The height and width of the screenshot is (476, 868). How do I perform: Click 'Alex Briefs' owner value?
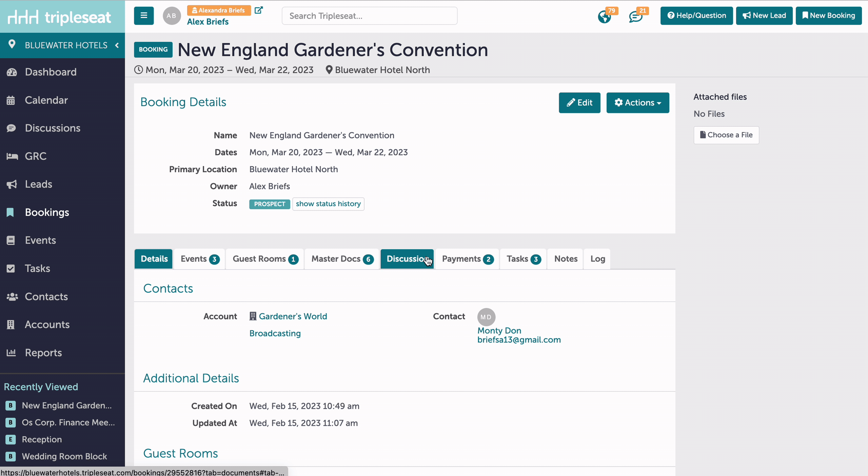270,186
